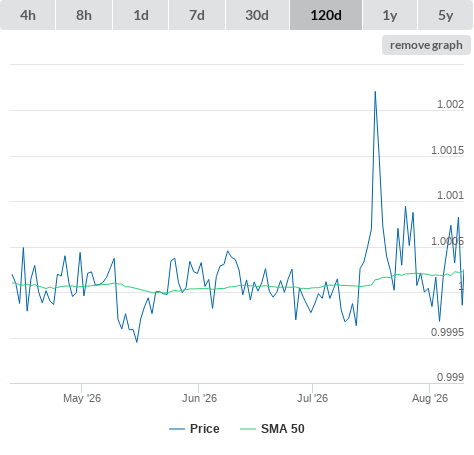The width and height of the screenshot is (474, 455).
Task: Click the green SMA 50 line marker
Action: (248, 429)
